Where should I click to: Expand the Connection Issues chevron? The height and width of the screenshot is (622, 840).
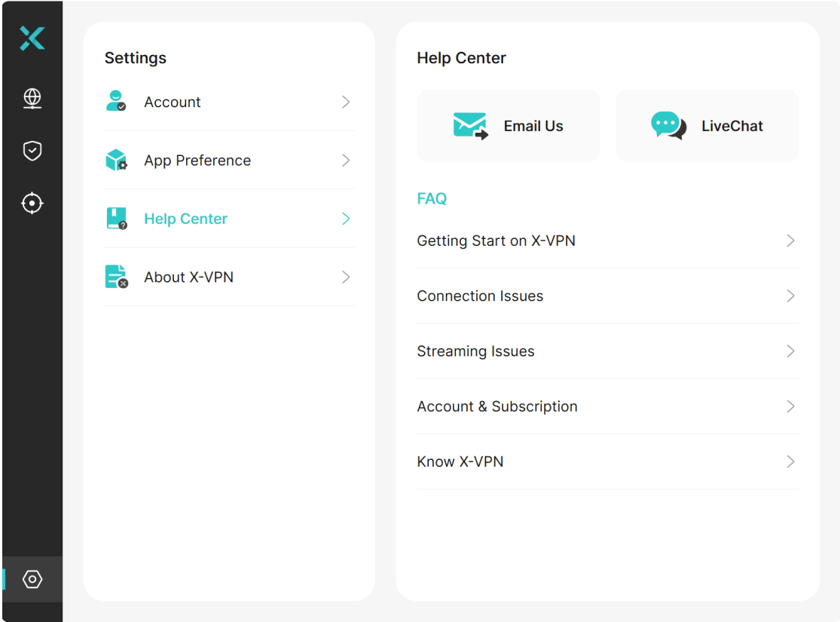point(790,296)
